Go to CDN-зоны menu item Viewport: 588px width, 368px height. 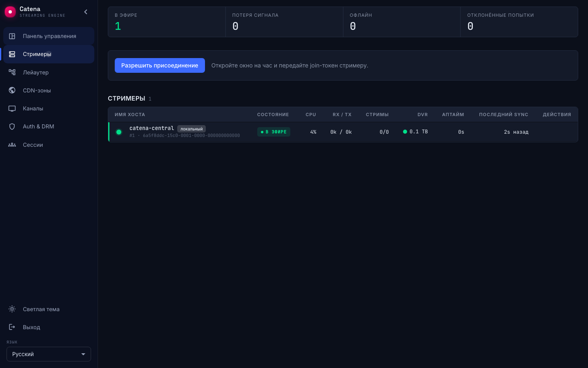pos(49,90)
